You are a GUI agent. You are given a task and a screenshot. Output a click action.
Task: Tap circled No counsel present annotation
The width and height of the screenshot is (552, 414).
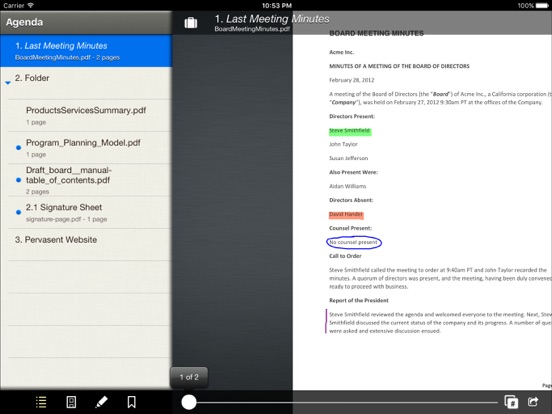coord(354,242)
